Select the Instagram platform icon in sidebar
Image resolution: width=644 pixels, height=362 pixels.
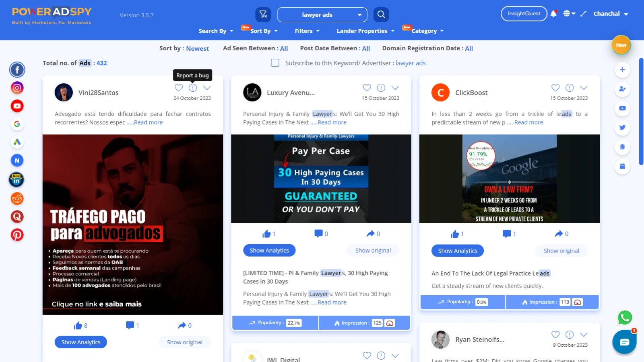tap(17, 88)
